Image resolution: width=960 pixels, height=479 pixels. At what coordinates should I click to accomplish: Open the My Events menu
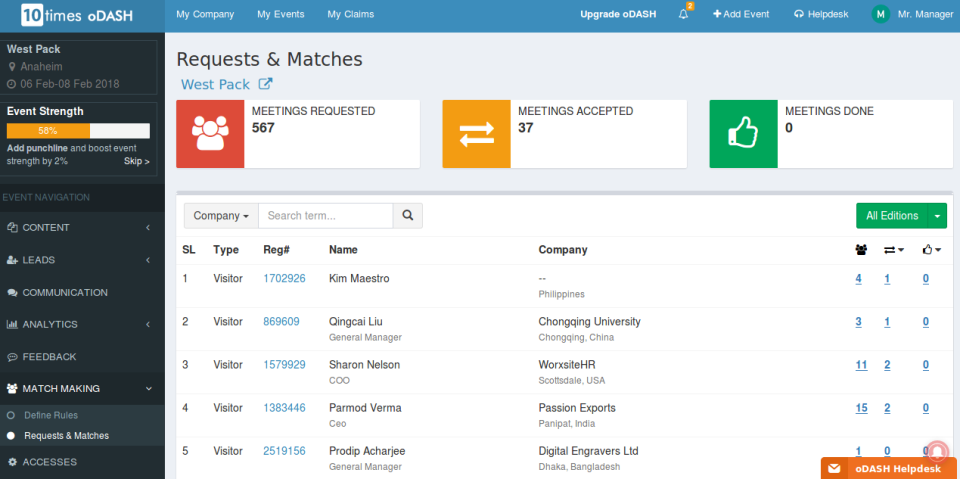[x=280, y=15]
